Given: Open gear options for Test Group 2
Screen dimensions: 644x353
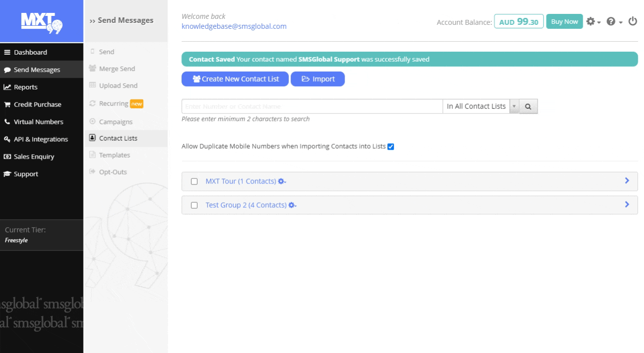Looking at the screenshot, I should point(292,205).
